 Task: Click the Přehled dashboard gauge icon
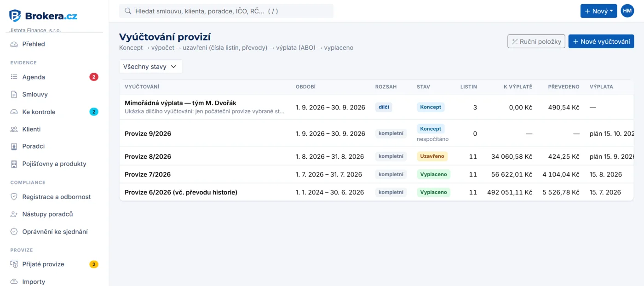pos(14,44)
